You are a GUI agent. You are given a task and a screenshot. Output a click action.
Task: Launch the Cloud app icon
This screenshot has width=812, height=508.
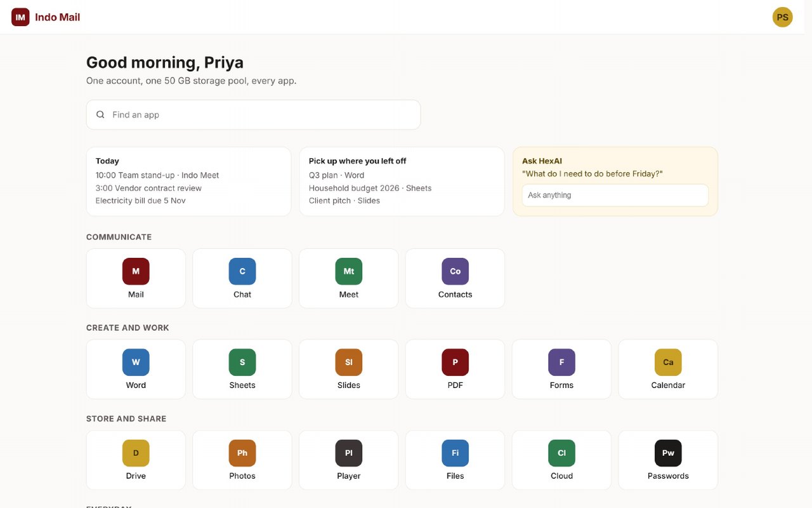[562, 453]
